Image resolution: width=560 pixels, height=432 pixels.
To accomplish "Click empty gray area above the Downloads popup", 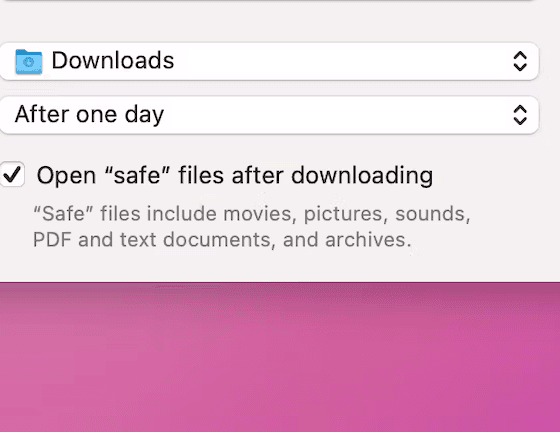I will 268,21.
